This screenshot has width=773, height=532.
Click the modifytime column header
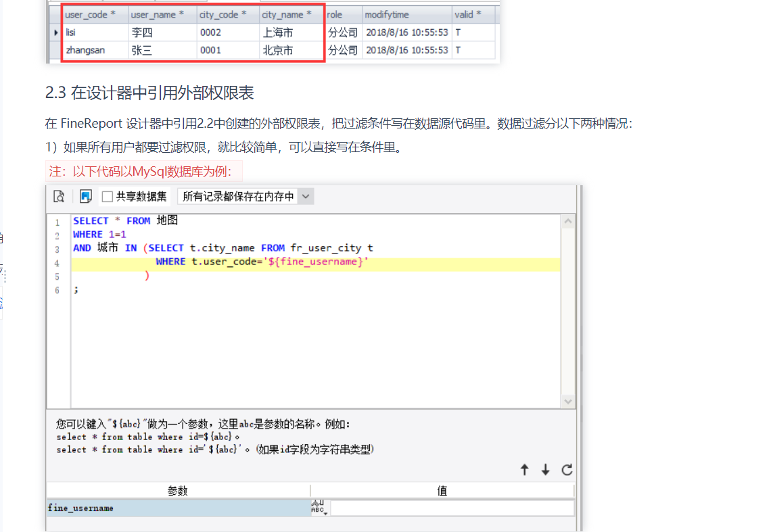407,15
